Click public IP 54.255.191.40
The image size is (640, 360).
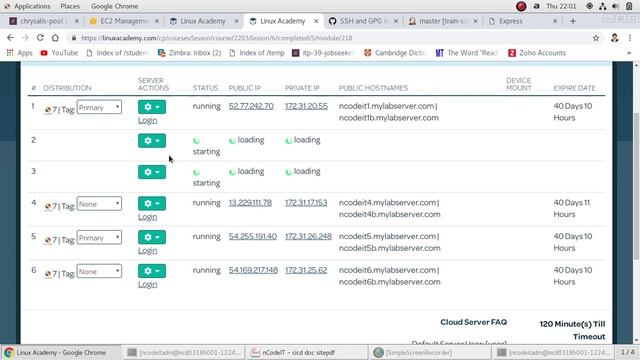click(x=253, y=236)
